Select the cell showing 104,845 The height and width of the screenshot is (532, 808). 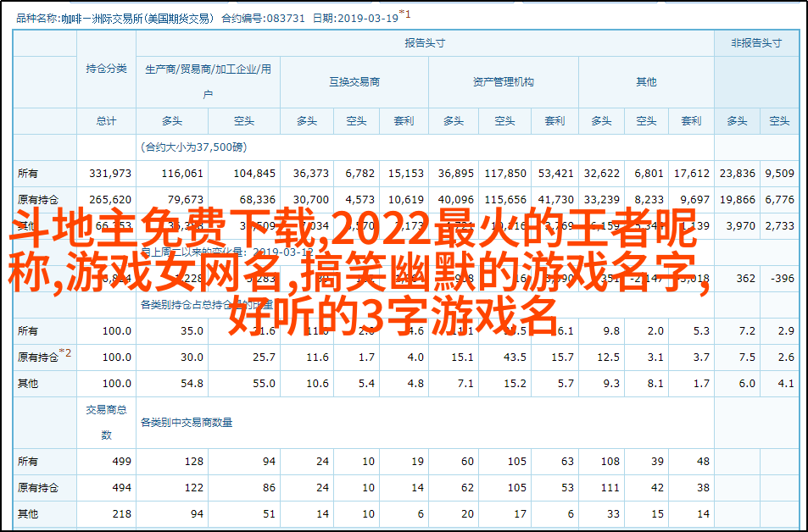click(x=254, y=174)
